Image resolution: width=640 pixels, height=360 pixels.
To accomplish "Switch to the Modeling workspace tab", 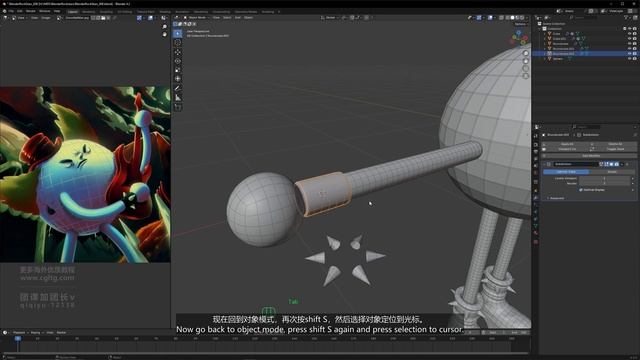I will (88, 12).
